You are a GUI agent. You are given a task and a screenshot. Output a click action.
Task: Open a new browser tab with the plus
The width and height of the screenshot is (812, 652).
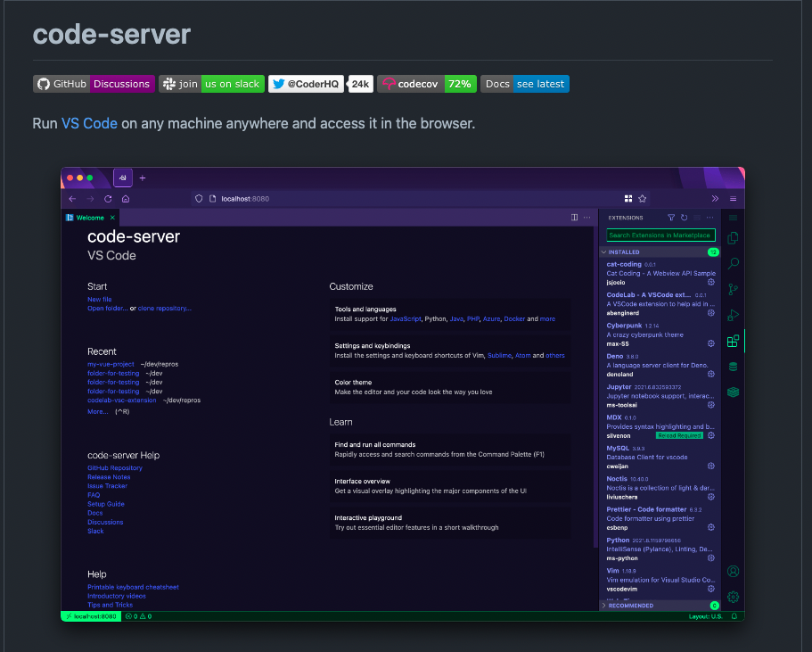(x=143, y=177)
